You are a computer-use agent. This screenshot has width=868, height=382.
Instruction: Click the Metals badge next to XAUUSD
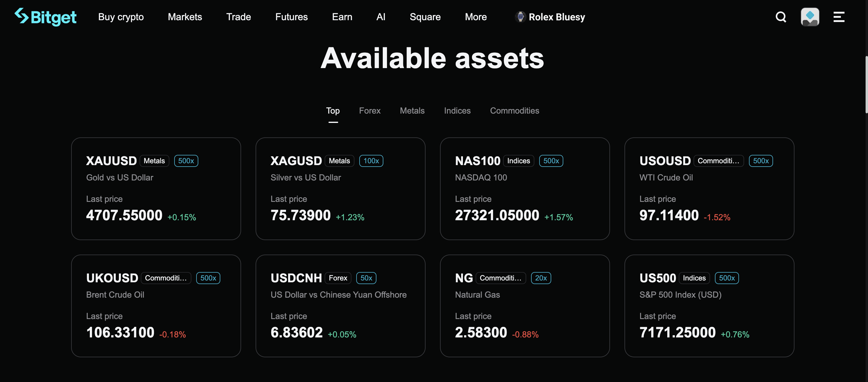pos(154,161)
